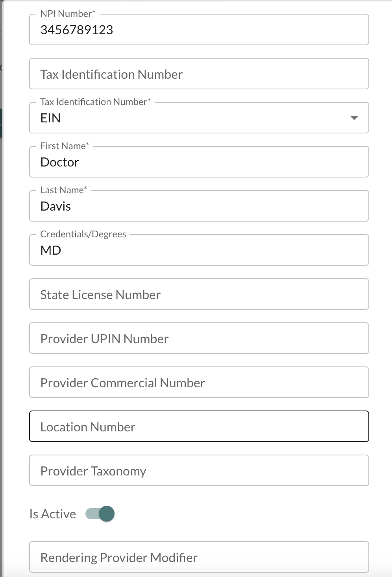Click the Location Number input
The height and width of the screenshot is (577, 392).
(199, 427)
